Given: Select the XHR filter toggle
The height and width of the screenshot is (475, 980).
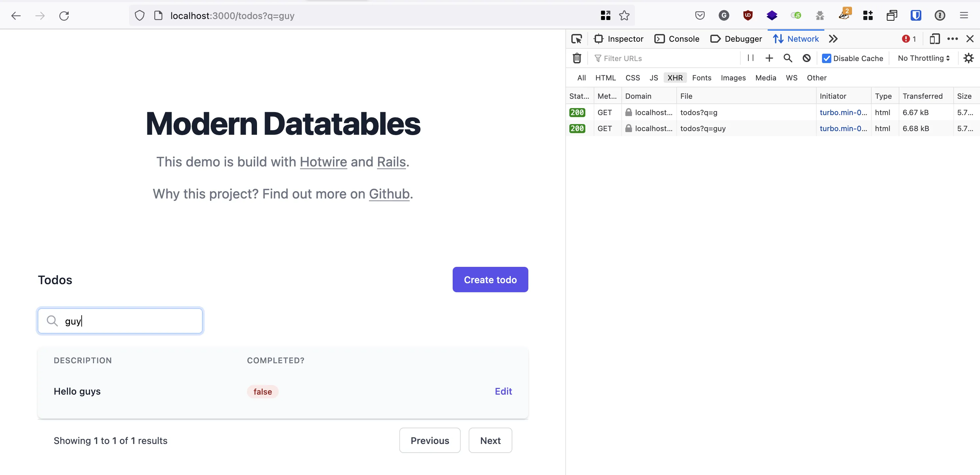Looking at the screenshot, I should tap(675, 78).
